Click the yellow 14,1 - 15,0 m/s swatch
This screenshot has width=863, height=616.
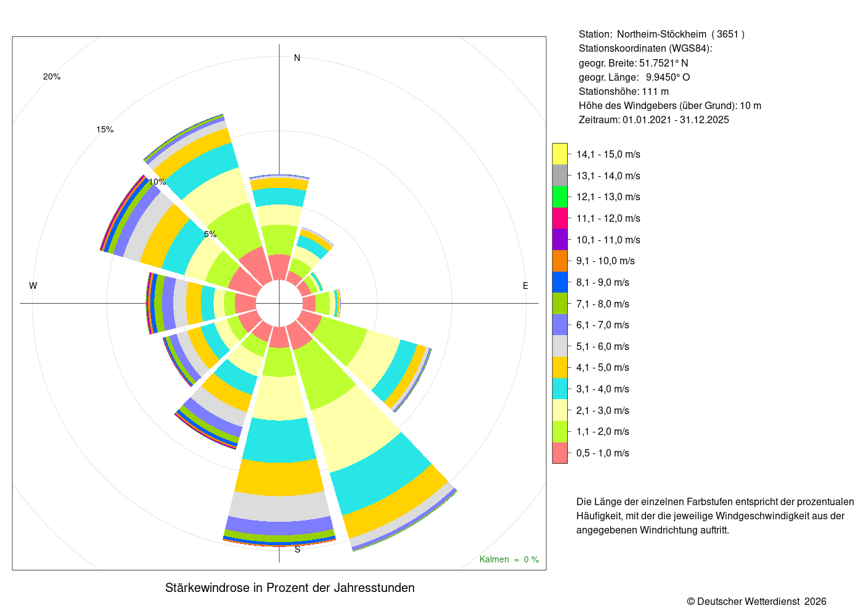[x=560, y=154]
